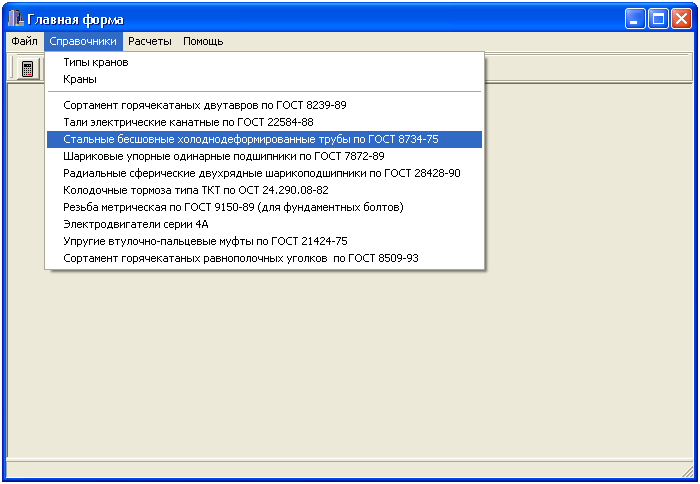Minimize the Главная форма window
Screen dimensions: 700x484
pyautogui.click(x=635, y=19)
